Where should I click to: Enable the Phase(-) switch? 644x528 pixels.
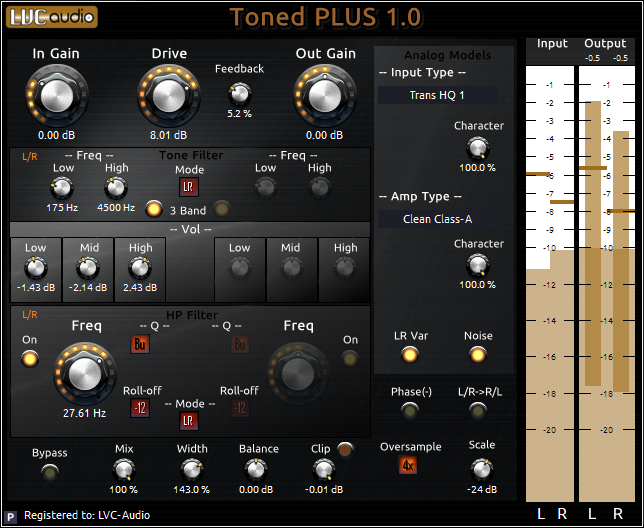[410, 410]
